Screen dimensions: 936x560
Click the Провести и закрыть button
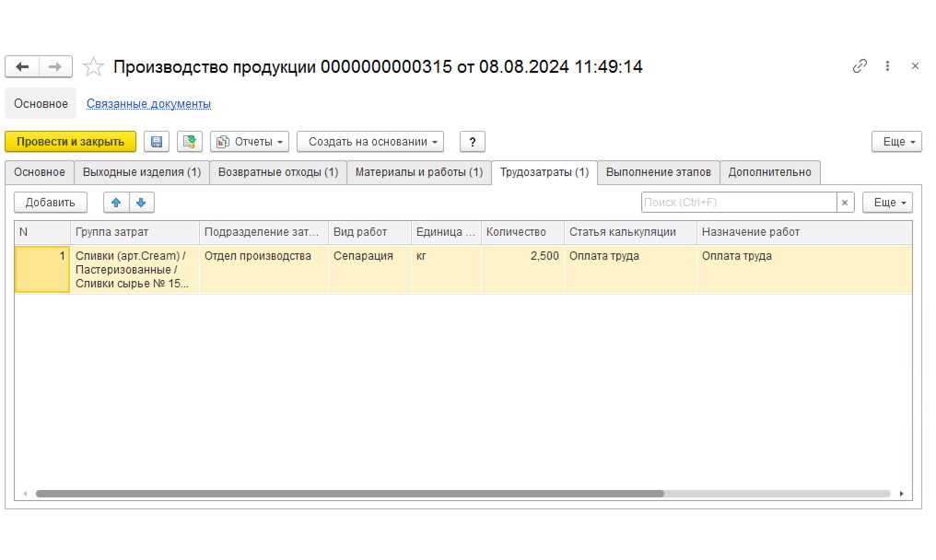coord(70,142)
